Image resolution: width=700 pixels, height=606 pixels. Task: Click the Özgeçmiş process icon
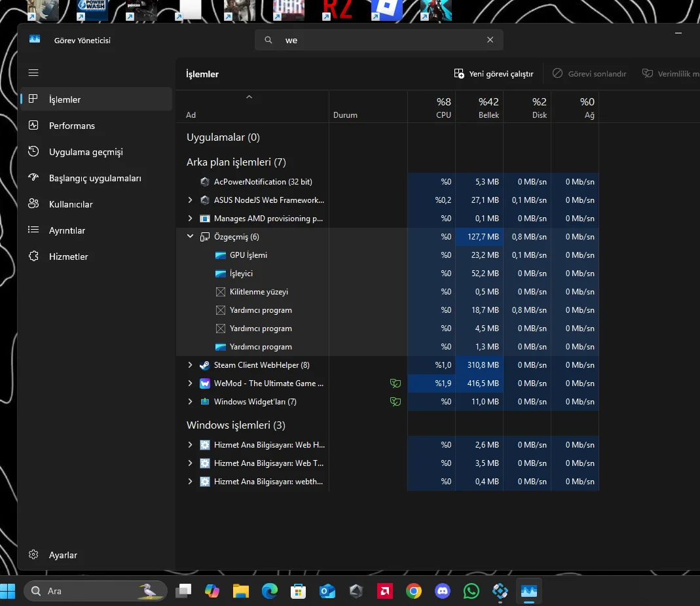click(205, 236)
